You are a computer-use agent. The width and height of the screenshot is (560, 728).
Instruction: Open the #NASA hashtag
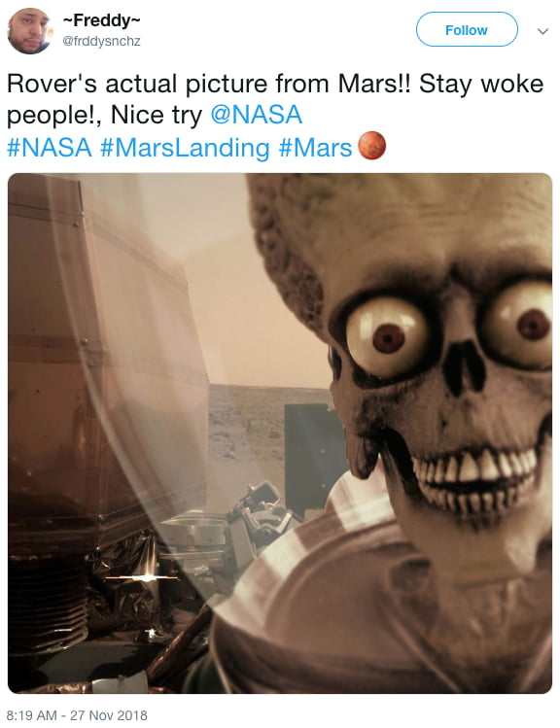50,148
